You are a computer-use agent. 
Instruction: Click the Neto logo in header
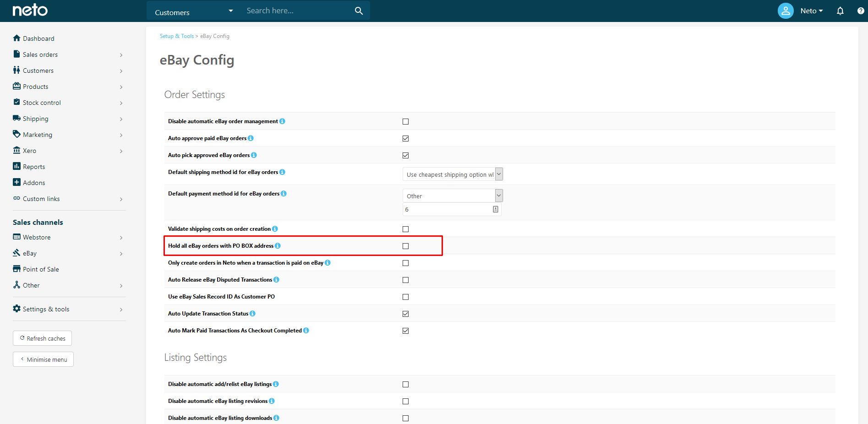30,10
